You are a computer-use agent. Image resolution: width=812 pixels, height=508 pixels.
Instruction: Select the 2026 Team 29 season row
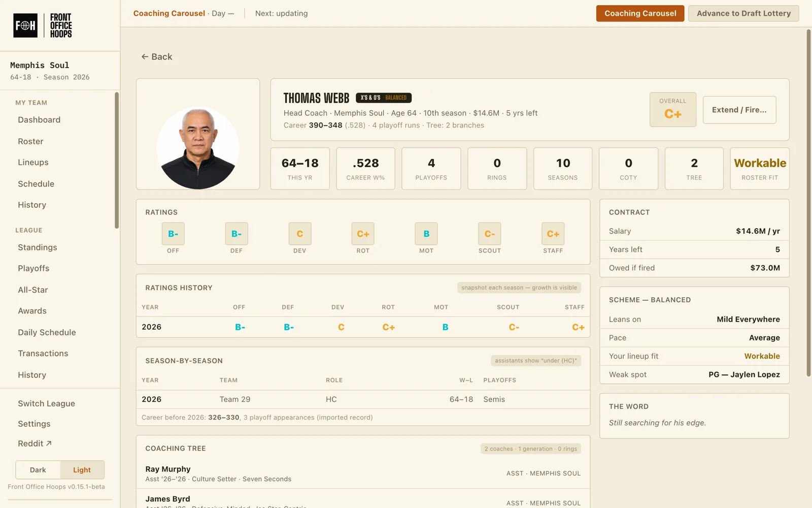click(363, 399)
